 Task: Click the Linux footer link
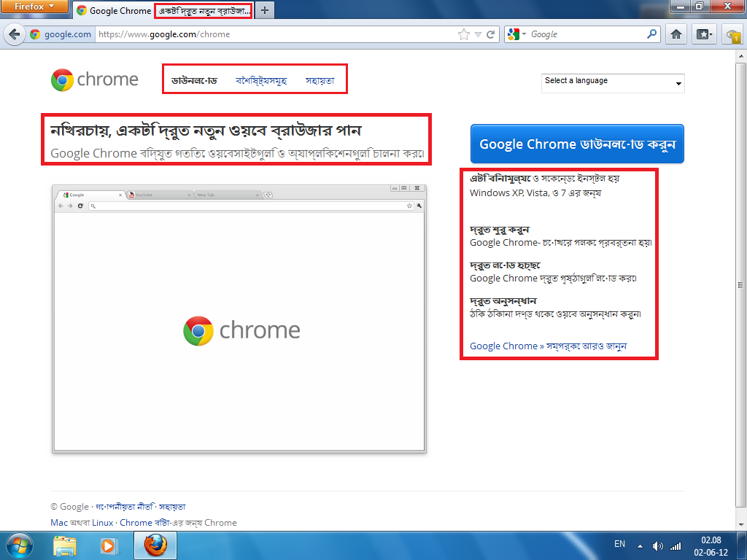point(102,522)
